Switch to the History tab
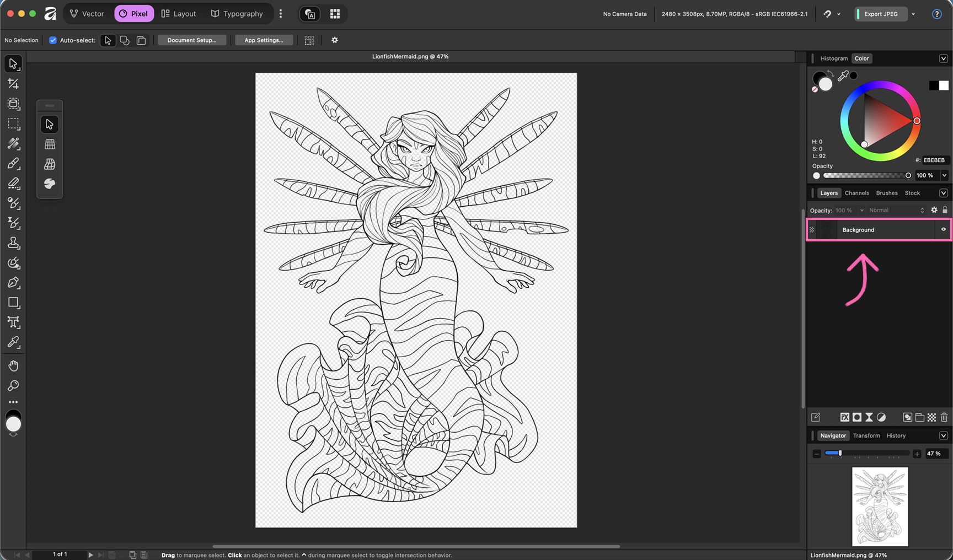Image resolution: width=953 pixels, height=560 pixels. point(896,435)
